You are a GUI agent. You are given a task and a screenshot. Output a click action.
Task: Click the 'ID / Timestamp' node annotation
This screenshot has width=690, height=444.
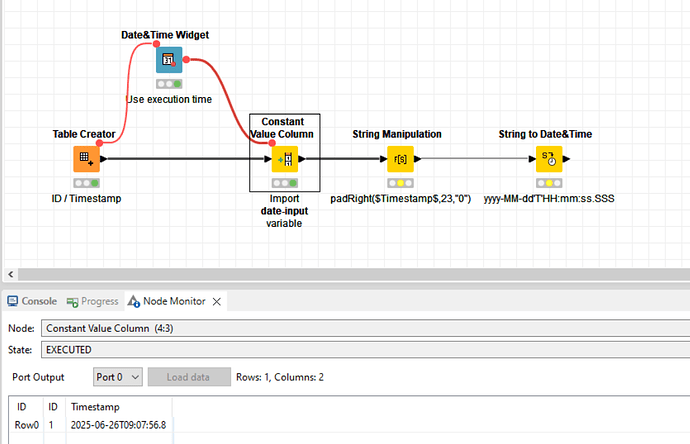(x=86, y=198)
